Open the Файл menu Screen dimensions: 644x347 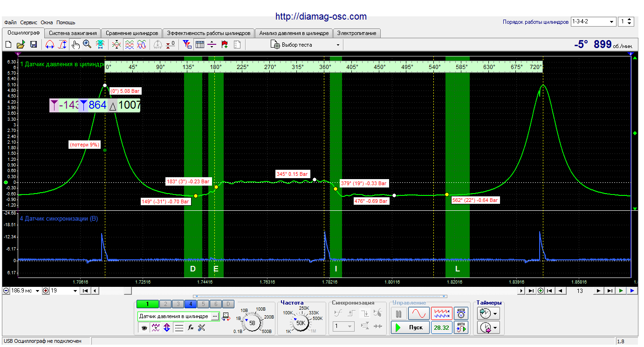point(10,22)
